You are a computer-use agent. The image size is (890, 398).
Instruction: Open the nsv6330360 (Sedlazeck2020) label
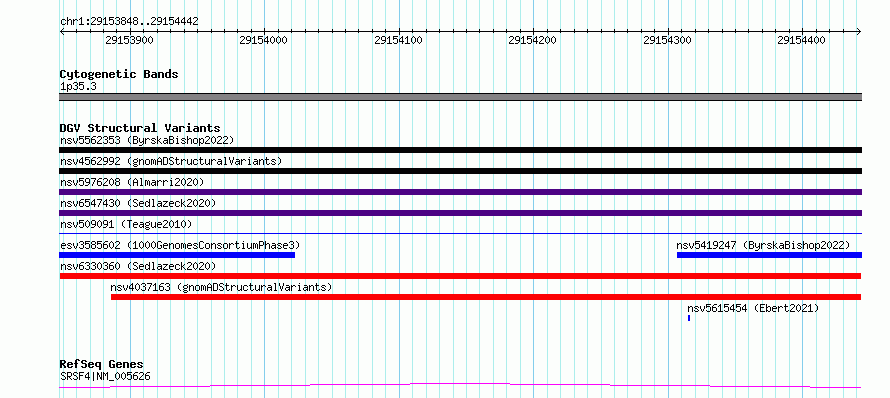(138, 266)
